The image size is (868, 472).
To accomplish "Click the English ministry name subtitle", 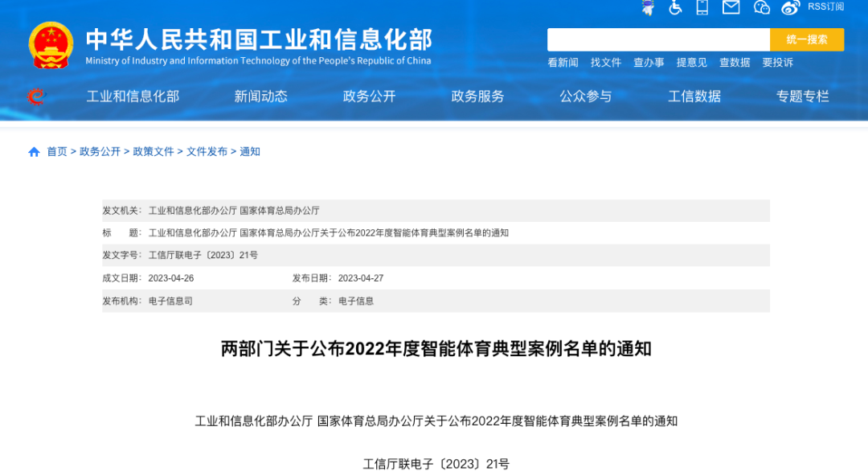I will [258, 61].
